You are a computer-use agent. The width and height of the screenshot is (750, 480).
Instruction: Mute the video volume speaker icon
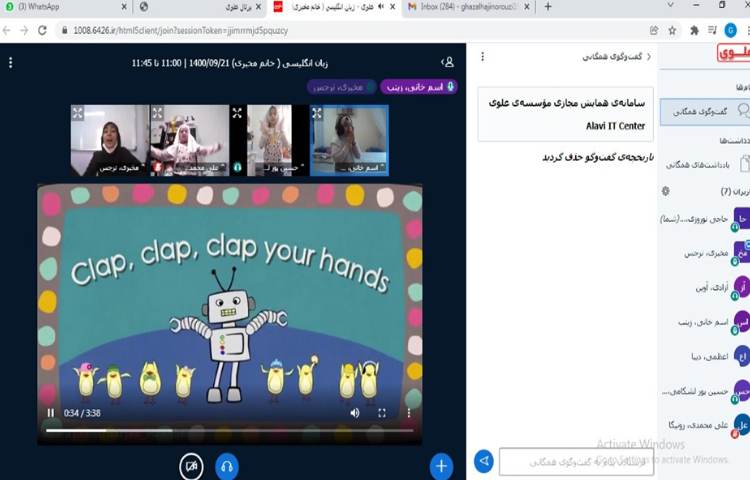pyautogui.click(x=354, y=413)
